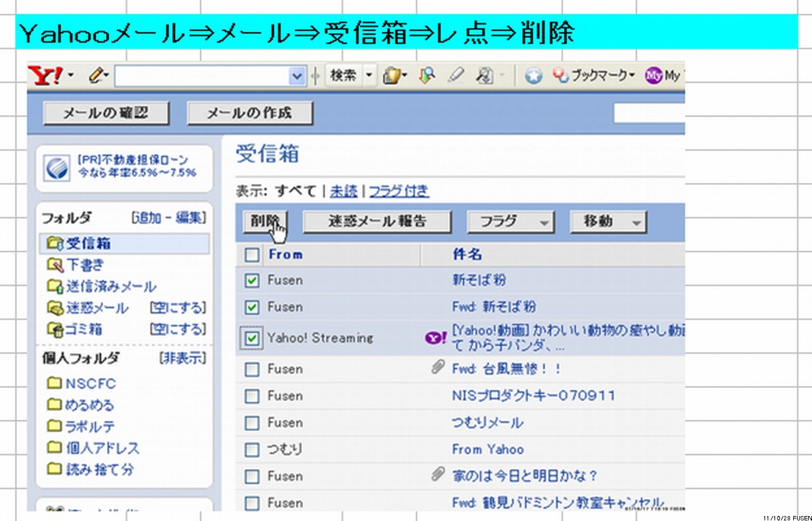Uncheck the Yahoo! Streaming message checkbox
The image size is (812, 521).
click(252, 339)
